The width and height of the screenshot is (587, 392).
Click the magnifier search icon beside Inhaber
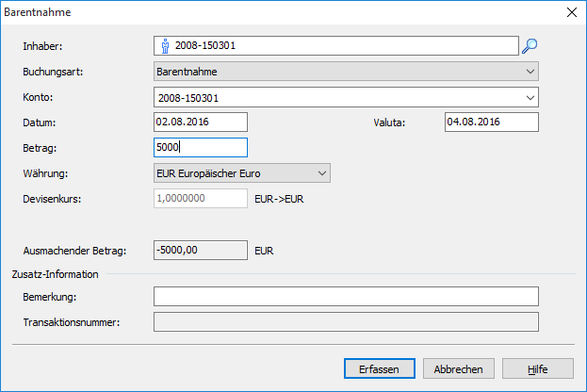pyautogui.click(x=530, y=44)
